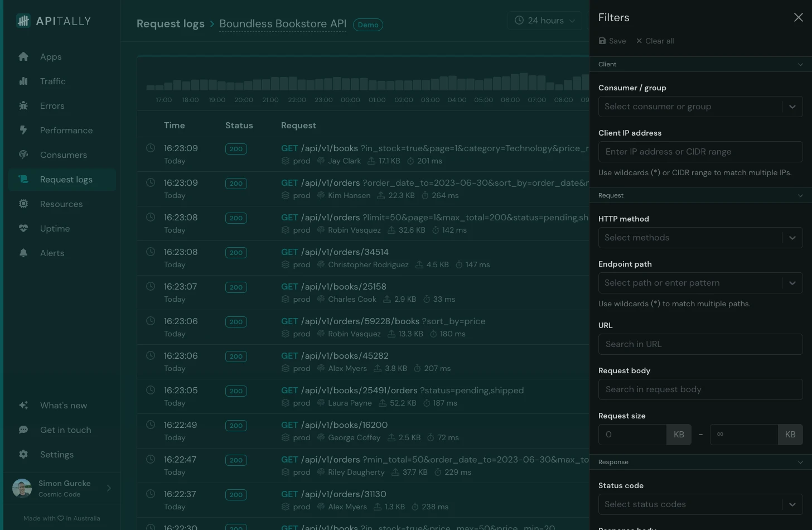Open Uptime monitoring via its heart icon

23,228
